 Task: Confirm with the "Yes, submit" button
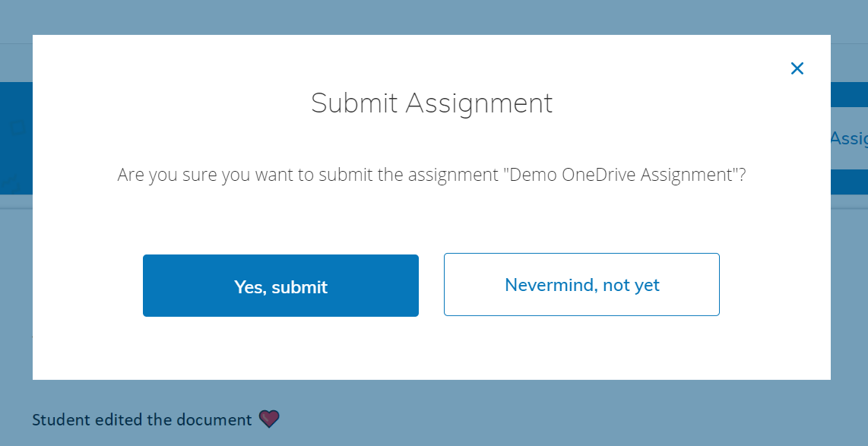pyautogui.click(x=280, y=286)
